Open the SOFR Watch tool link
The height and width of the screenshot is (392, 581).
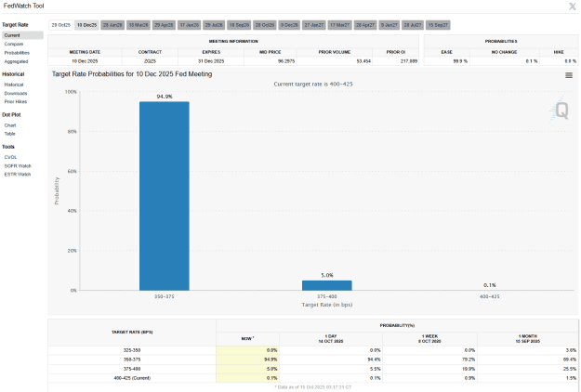(x=18, y=166)
